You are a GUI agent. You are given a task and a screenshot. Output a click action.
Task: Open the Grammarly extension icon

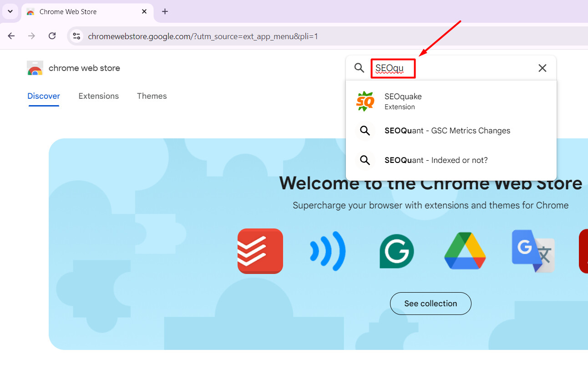click(x=397, y=251)
